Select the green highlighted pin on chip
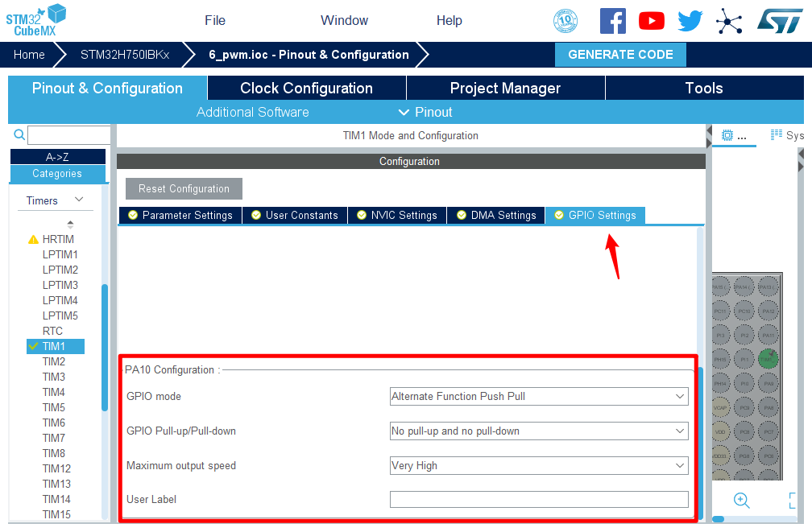Screen dimensions: 812x532 (x=768, y=359)
